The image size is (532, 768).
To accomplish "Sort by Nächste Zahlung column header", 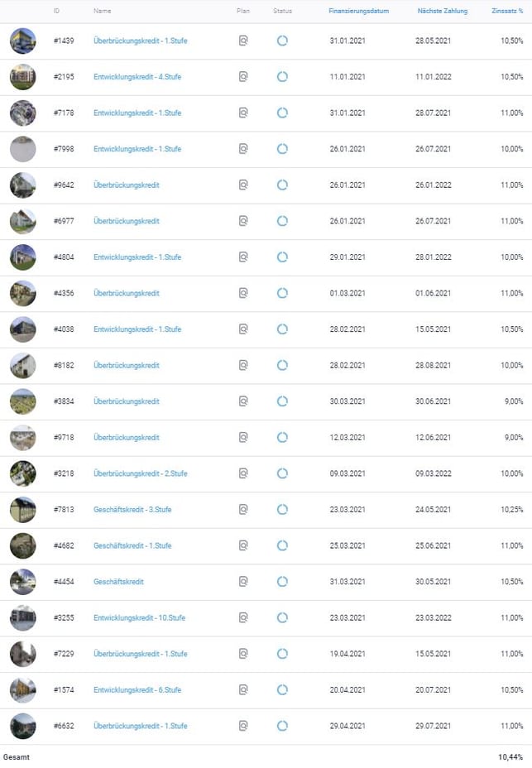I will point(443,12).
